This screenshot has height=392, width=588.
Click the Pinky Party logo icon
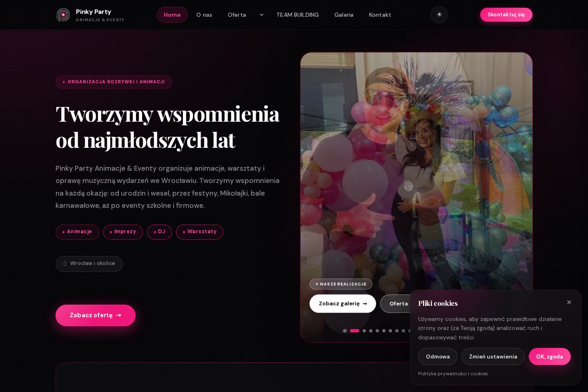click(x=63, y=15)
